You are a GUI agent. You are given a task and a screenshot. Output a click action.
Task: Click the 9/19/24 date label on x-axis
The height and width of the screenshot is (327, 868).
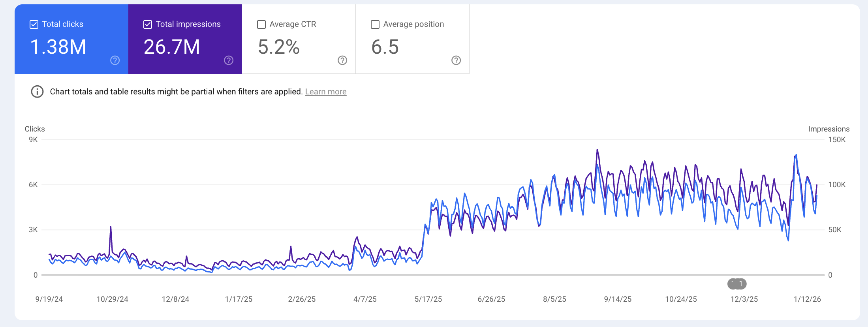pyautogui.click(x=49, y=299)
